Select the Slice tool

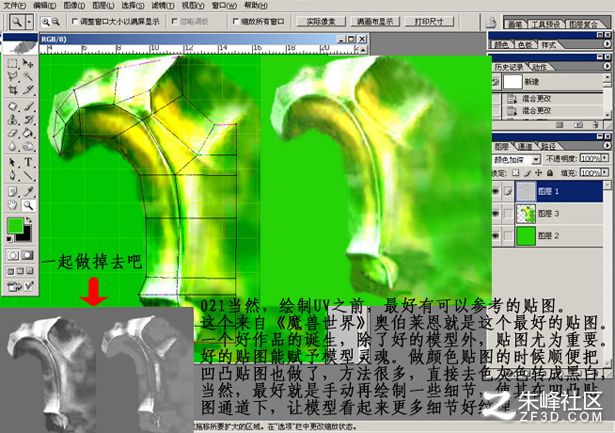[x=28, y=90]
